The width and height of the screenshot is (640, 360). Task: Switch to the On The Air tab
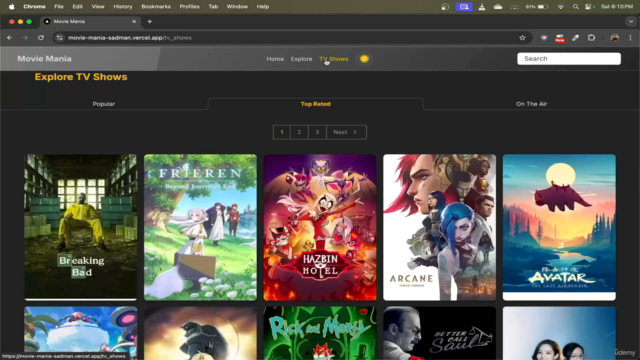[x=531, y=104]
